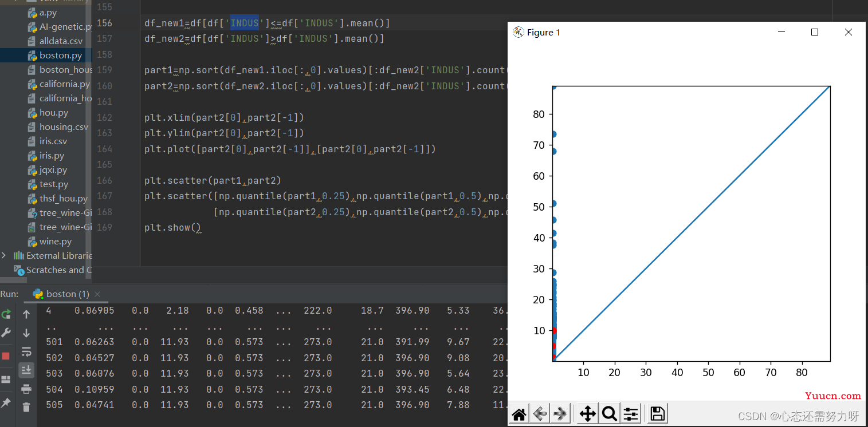Open the AI-genetic.py file
The width and height of the screenshot is (868, 427).
[x=65, y=27]
